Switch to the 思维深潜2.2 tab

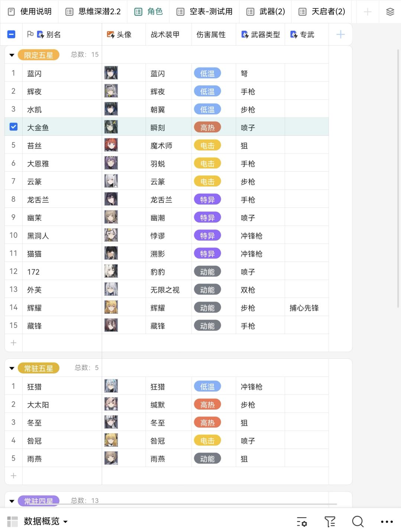point(93,12)
